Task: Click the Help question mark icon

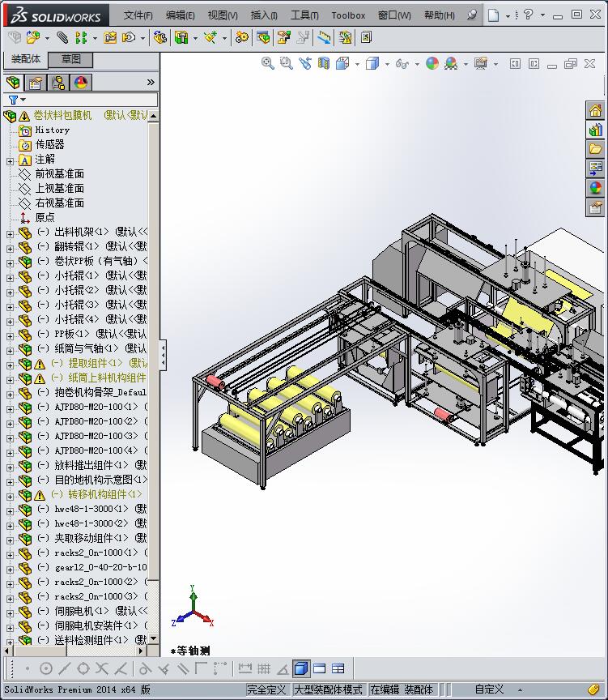Action: [x=528, y=15]
